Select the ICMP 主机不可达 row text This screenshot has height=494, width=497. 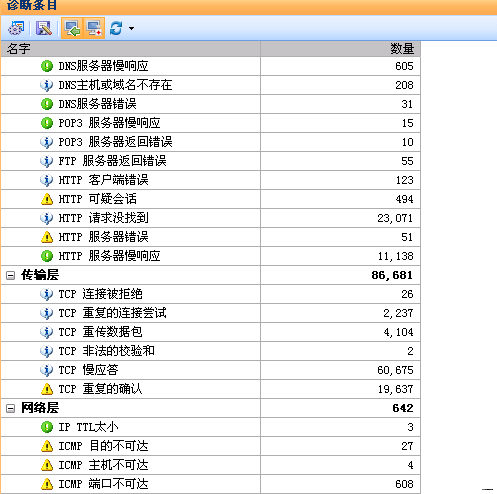tap(103, 465)
